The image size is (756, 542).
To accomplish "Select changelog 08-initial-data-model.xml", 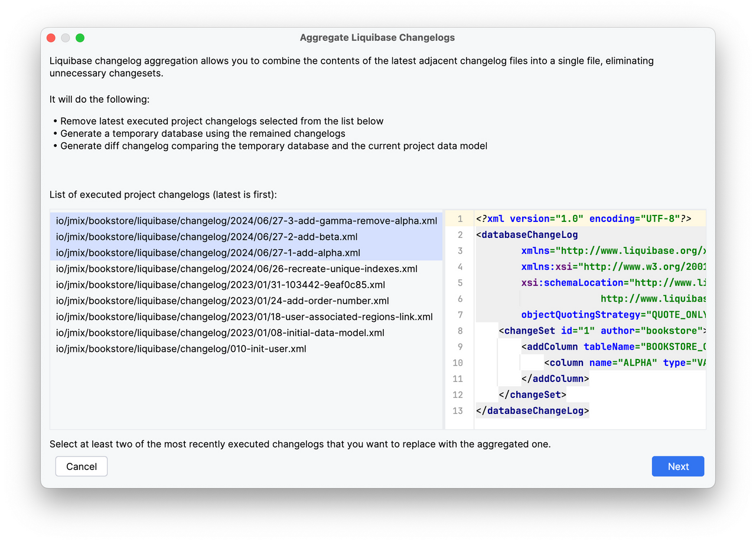I will click(220, 332).
